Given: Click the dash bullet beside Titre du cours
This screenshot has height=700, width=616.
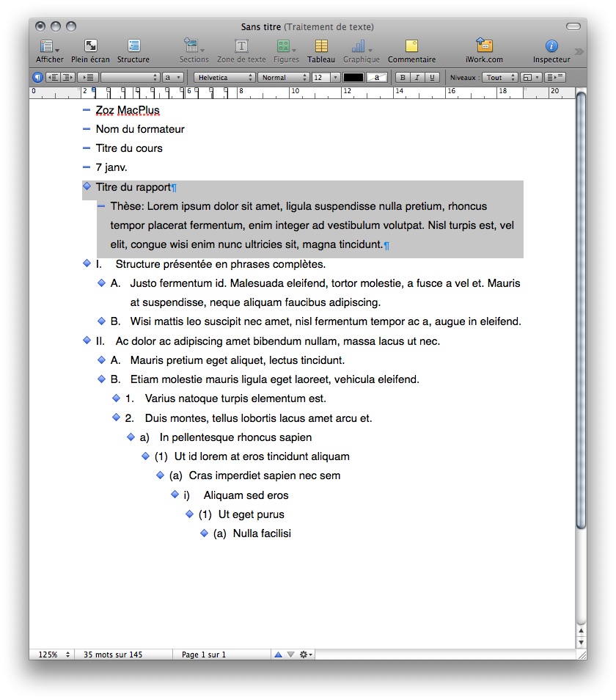Looking at the screenshot, I should tap(87, 147).
